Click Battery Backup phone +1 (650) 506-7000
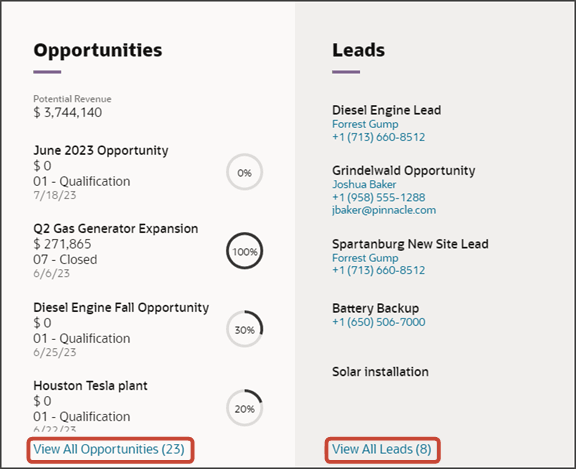This screenshot has width=576, height=469. tap(378, 322)
